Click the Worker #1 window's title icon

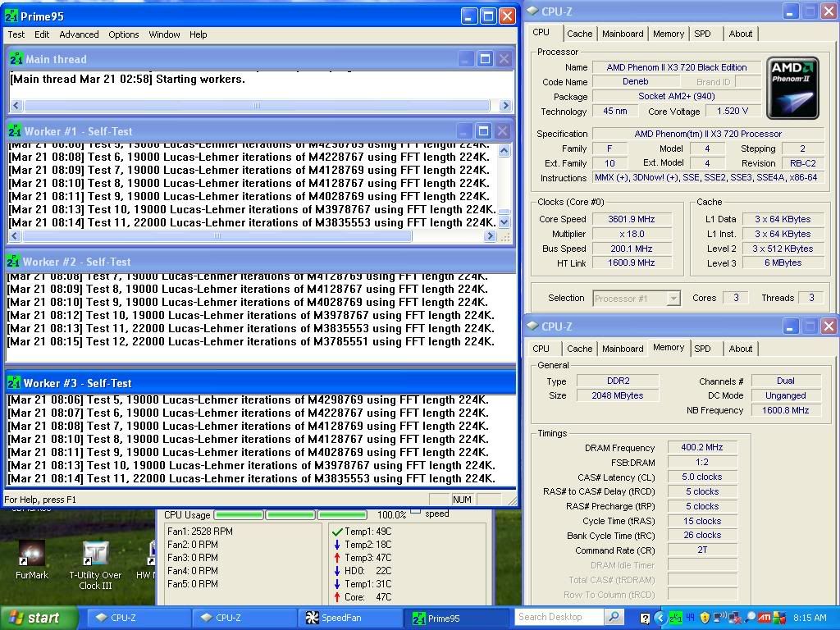tap(15, 130)
